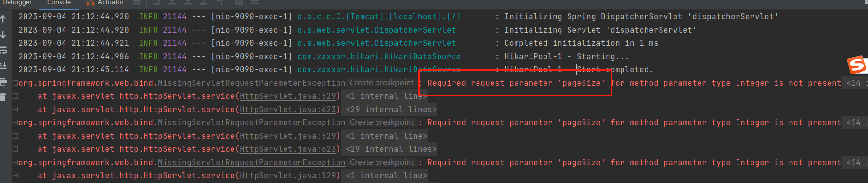The image size is (868, 183).
Task: Expand fold beside second HttpServlet.java:623 line
Action: tap(15, 149)
